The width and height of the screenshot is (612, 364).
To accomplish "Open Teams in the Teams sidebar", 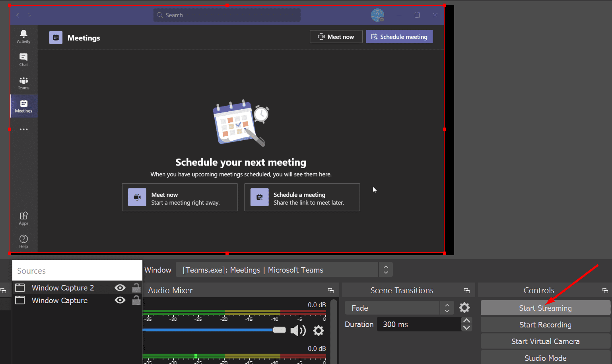I will [23, 83].
